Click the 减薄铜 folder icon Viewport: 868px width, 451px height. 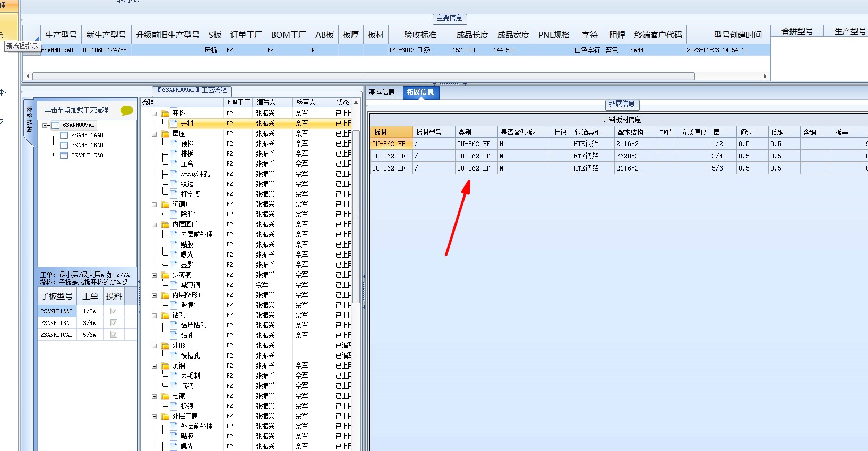tap(165, 275)
